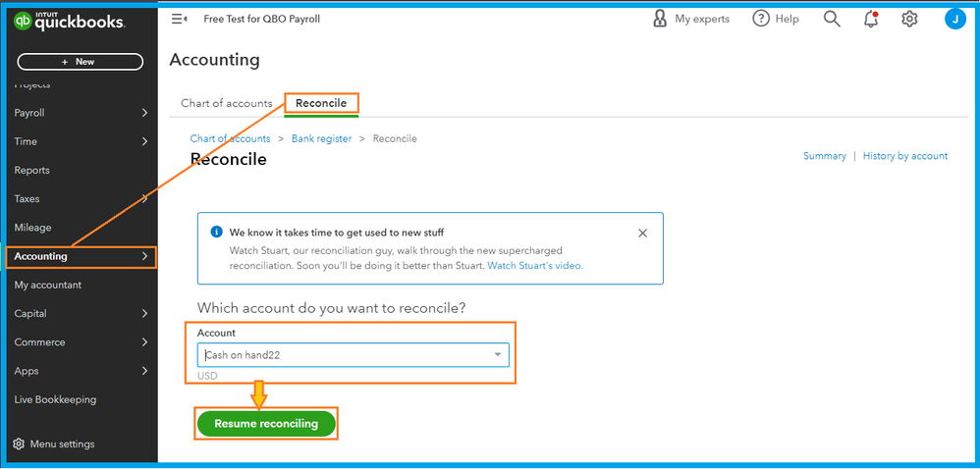980x469 pixels.
Task: Collapse the navigation with the hamburger icon
Action: (x=180, y=20)
